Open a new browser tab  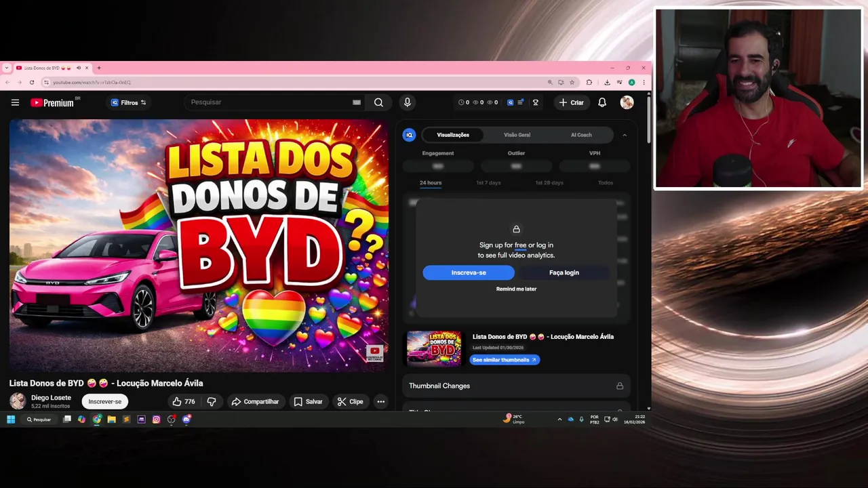coord(99,68)
